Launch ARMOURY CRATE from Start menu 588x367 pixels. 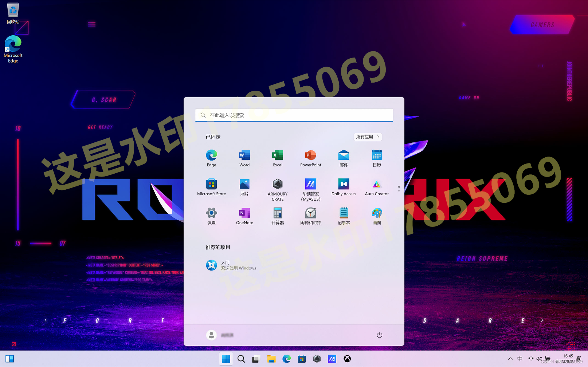pyautogui.click(x=278, y=189)
